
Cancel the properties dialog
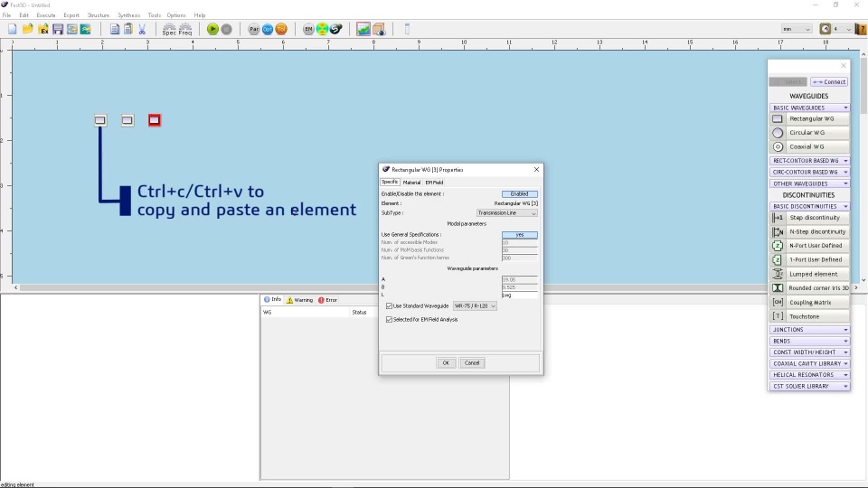(x=472, y=363)
